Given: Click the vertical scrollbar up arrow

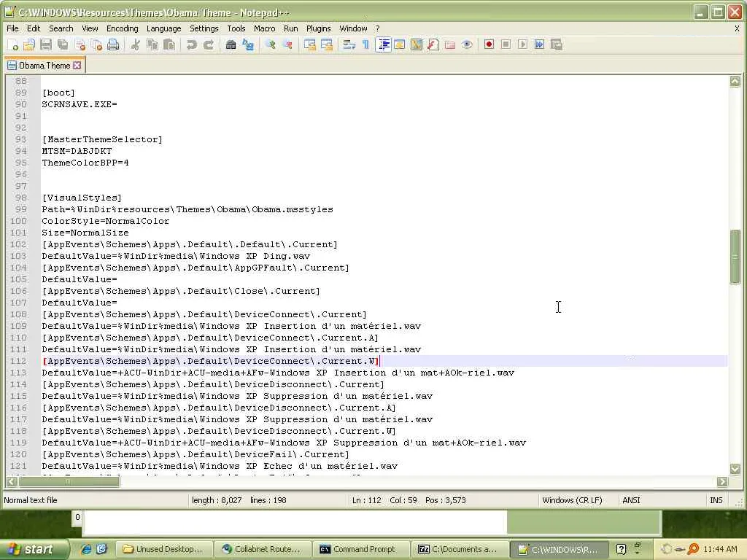Looking at the screenshot, I should pos(735,82).
